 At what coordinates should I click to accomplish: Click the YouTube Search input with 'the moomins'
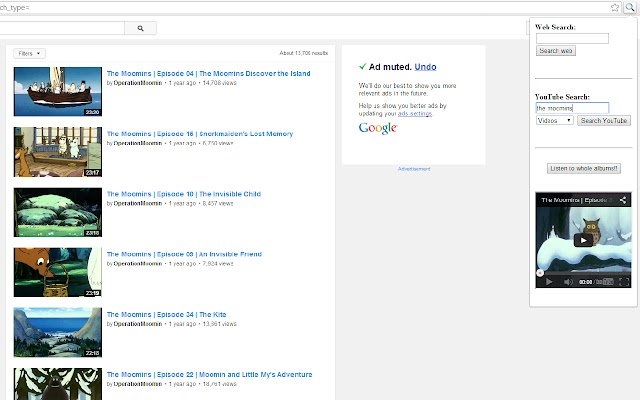(x=572, y=108)
